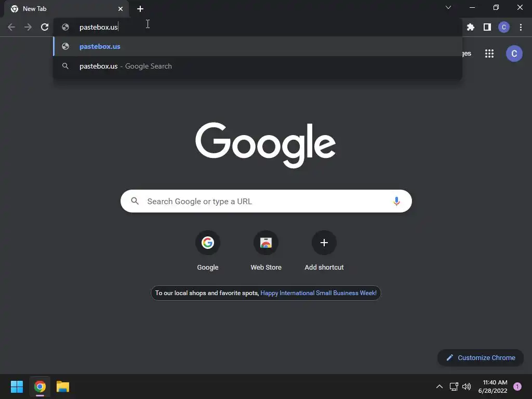Viewport: 532px width, 399px height.
Task: Open the tab search chevron
Action: click(x=448, y=7)
